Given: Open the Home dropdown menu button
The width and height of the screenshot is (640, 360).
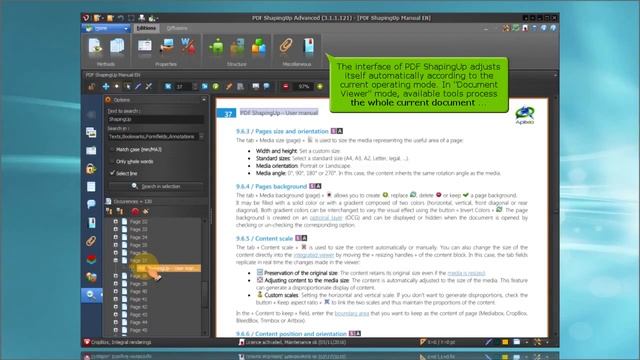Looking at the screenshot, I should (x=106, y=28).
